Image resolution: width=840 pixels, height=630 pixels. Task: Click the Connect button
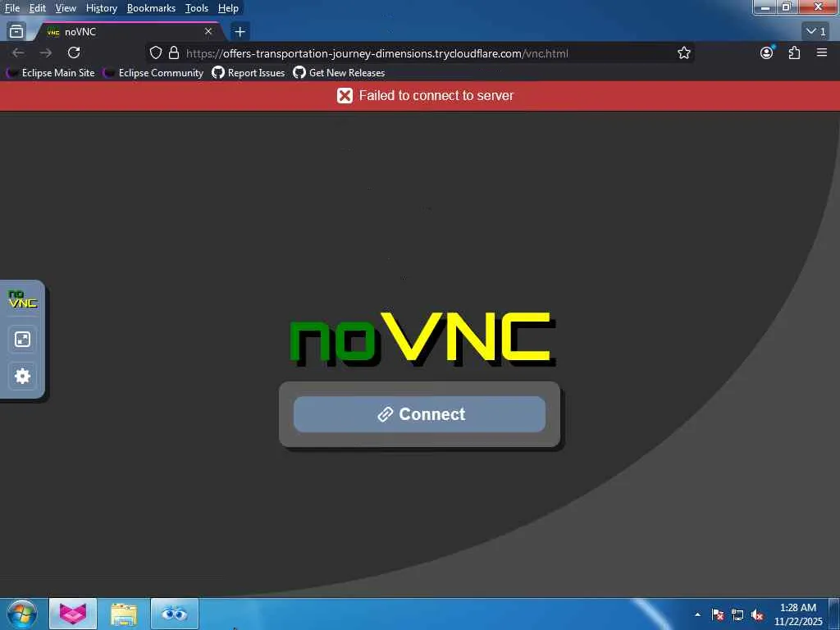point(419,414)
